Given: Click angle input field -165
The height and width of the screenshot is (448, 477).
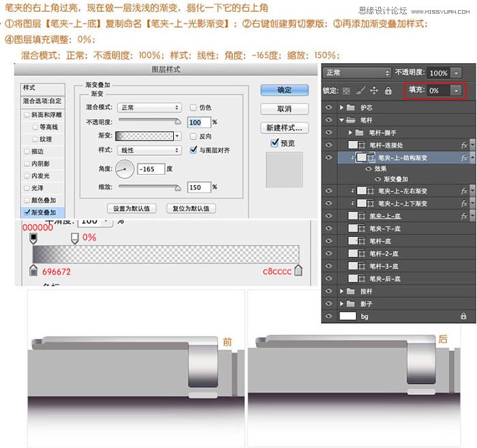Looking at the screenshot, I should [151, 169].
